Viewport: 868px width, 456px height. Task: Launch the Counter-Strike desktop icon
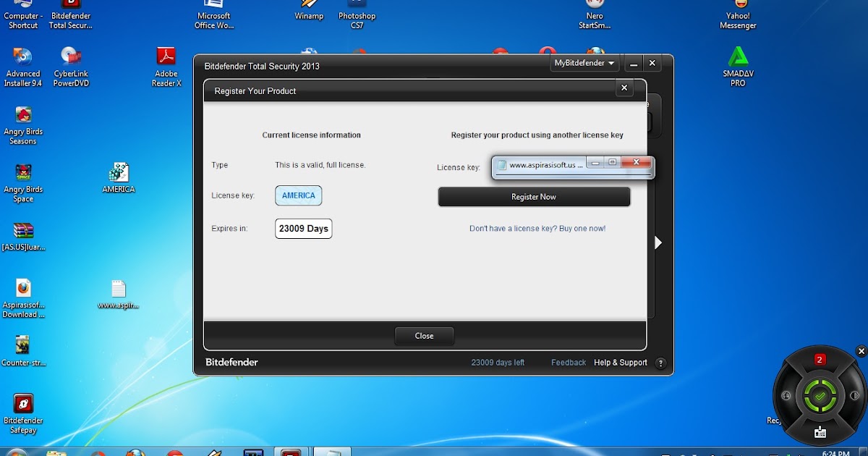[x=23, y=352]
